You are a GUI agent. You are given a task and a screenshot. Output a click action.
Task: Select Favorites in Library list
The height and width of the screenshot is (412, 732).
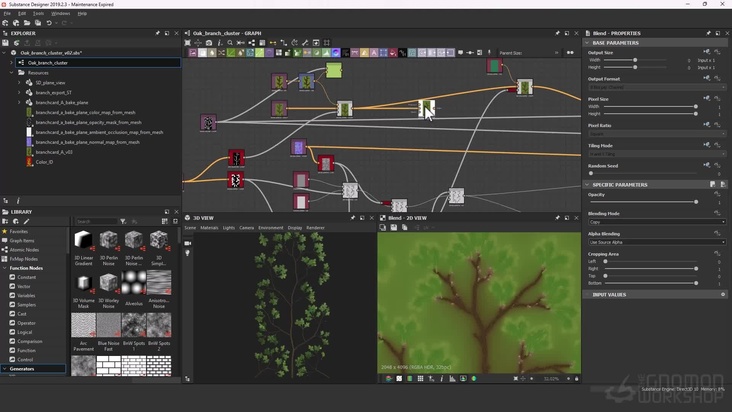point(19,231)
